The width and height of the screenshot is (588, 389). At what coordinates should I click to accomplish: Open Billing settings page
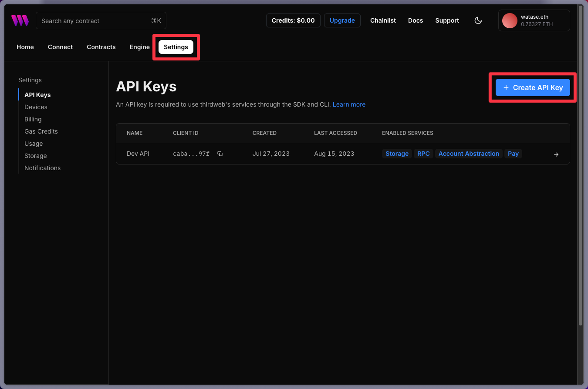tap(33, 119)
